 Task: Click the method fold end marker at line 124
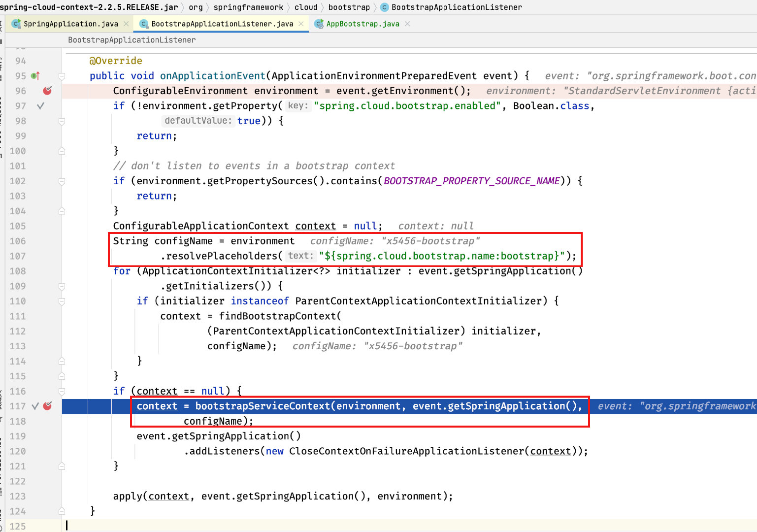click(x=62, y=511)
